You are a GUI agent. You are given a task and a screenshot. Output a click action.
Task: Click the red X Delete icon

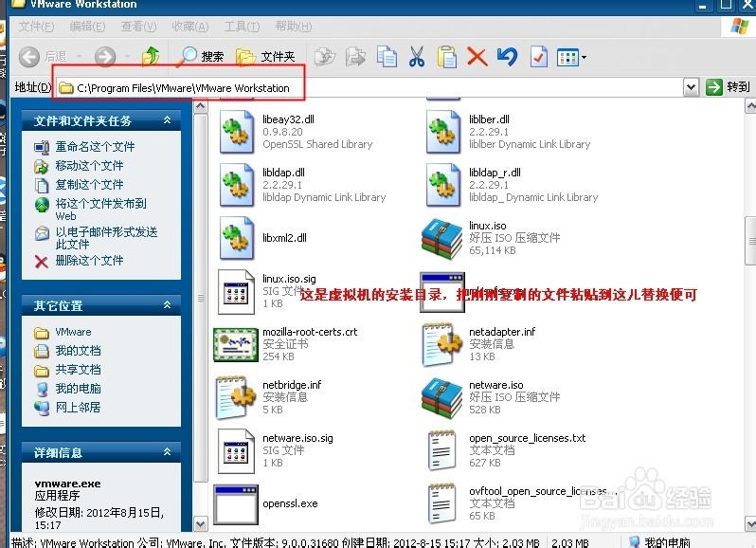click(477, 57)
